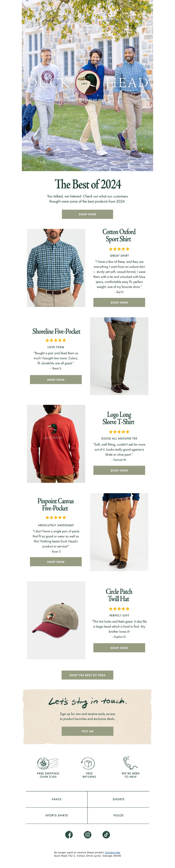This screenshot has width=175, height=868.
Task: Shop the Cotton Oxford Sport Shirt
Action: [119, 303]
